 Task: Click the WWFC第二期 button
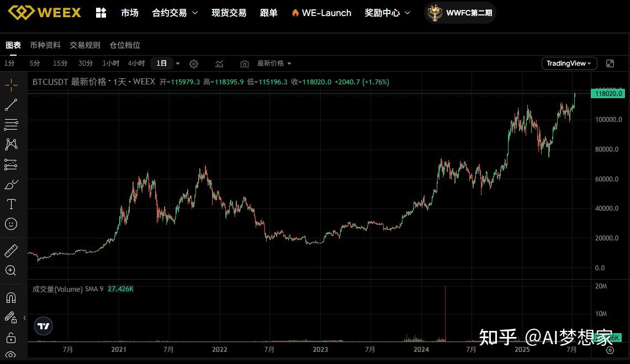click(460, 13)
